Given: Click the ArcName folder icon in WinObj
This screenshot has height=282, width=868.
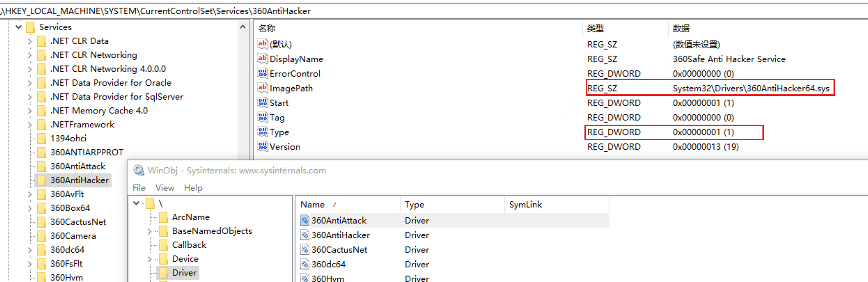Looking at the screenshot, I should (x=163, y=217).
